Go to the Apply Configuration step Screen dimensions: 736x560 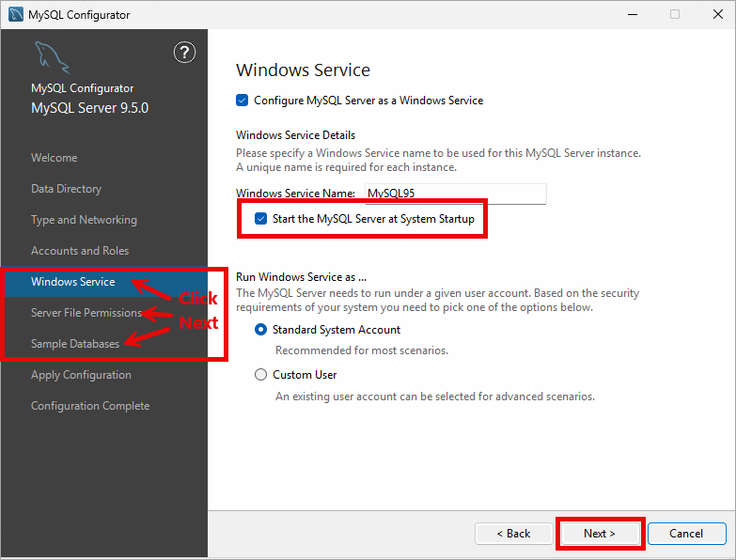81,375
